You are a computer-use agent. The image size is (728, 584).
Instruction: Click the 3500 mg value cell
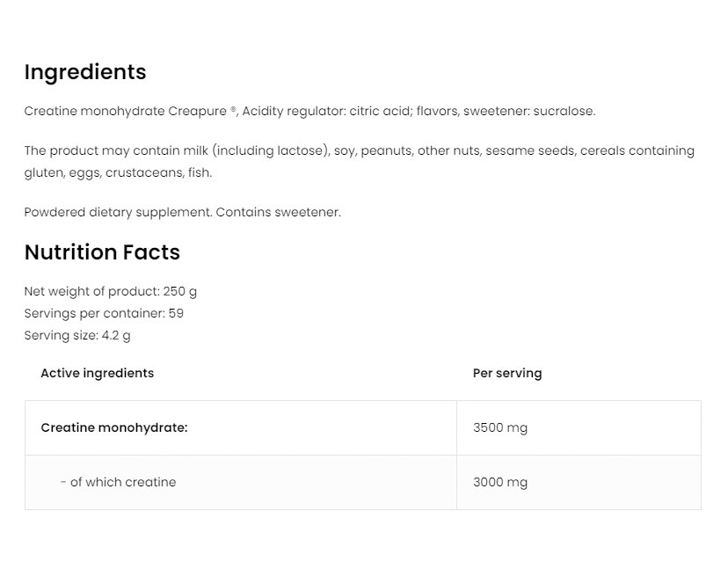point(500,428)
